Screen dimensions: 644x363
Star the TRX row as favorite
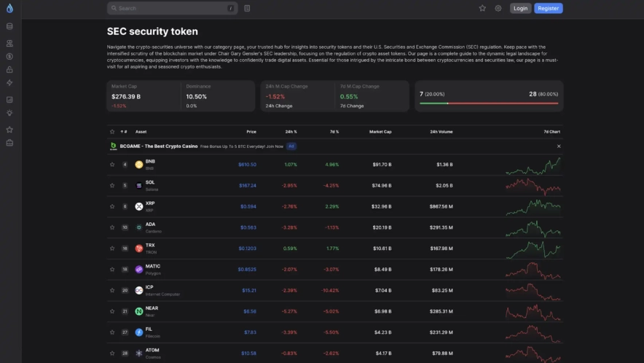(x=112, y=248)
